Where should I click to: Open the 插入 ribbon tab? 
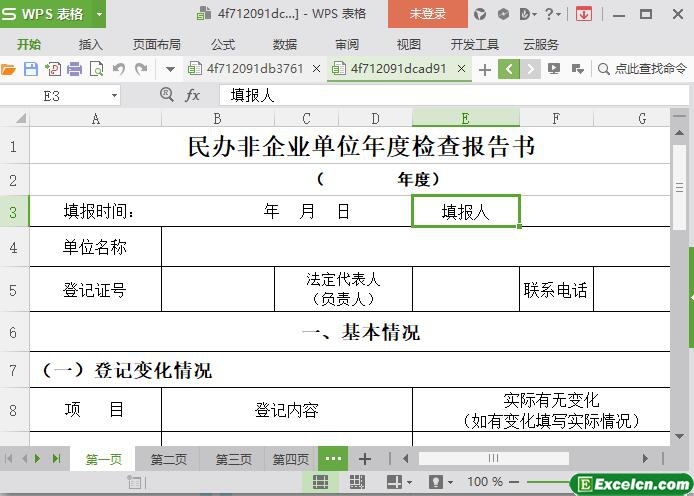click(91, 44)
